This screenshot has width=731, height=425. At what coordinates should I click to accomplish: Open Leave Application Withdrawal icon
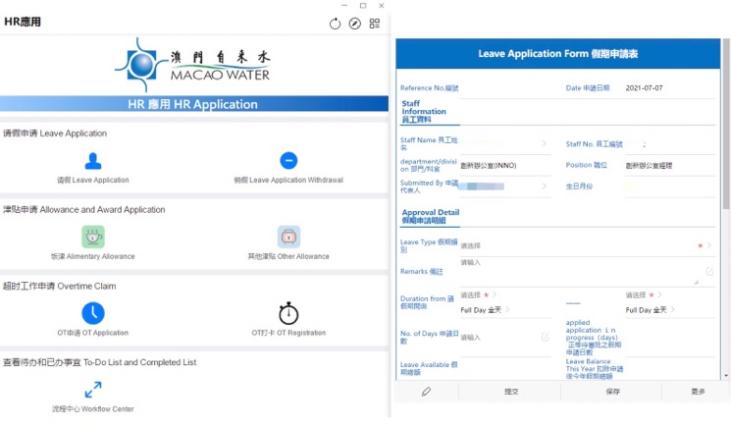click(x=288, y=161)
